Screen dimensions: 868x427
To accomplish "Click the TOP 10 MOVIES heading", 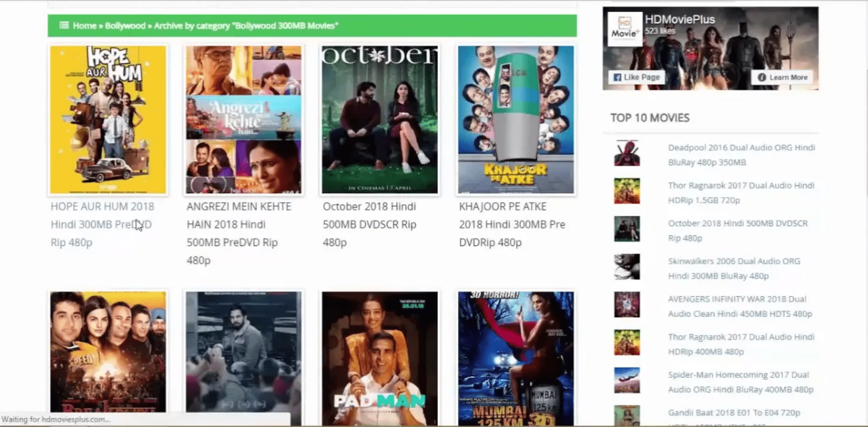I will click(x=650, y=118).
